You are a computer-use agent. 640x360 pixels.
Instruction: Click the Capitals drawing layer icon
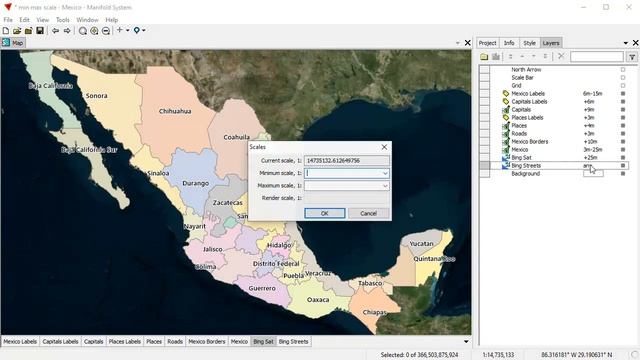(x=506, y=109)
